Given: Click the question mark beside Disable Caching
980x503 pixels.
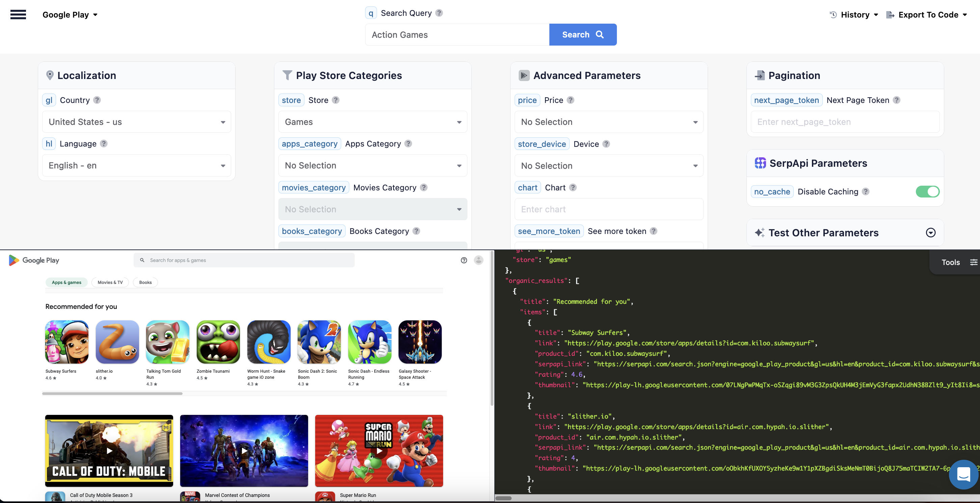Looking at the screenshot, I should (866, 192).
